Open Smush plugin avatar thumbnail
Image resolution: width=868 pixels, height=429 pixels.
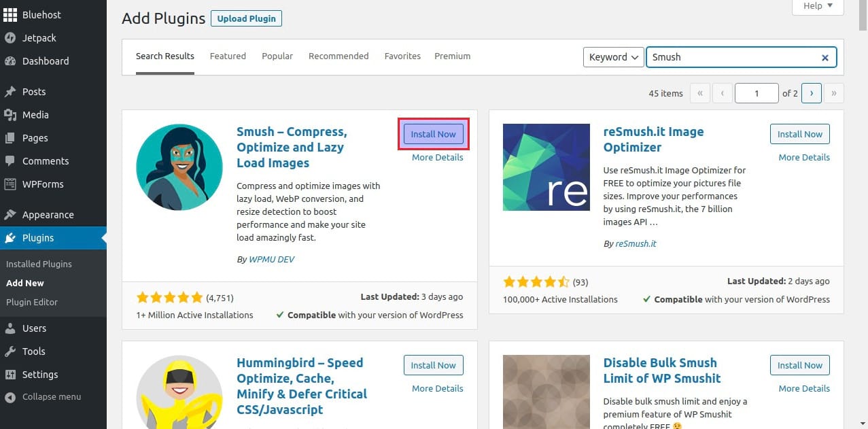(179, 167)
